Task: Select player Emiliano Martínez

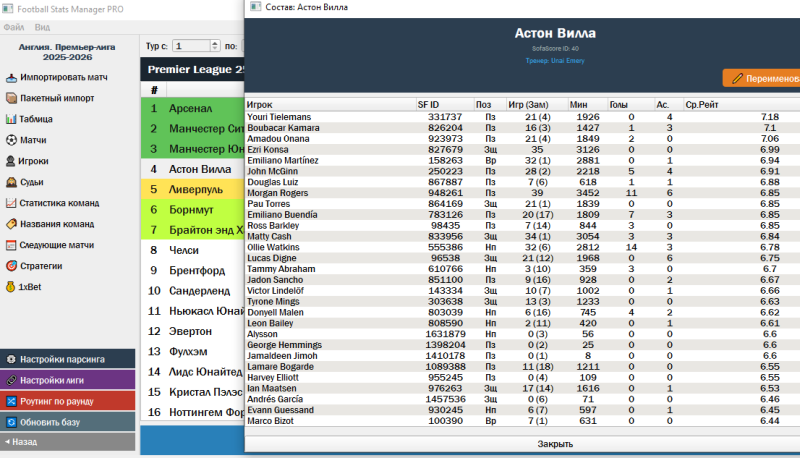Action: [x=522, y=160]
